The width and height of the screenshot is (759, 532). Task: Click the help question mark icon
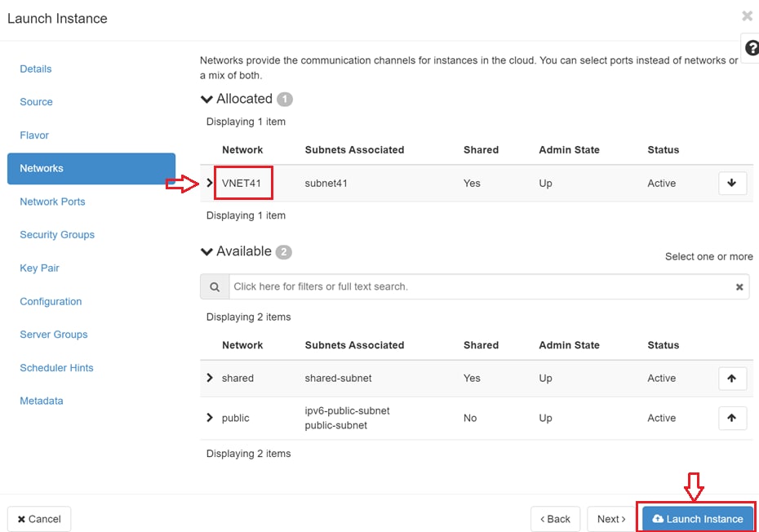[x=752, y=48]
